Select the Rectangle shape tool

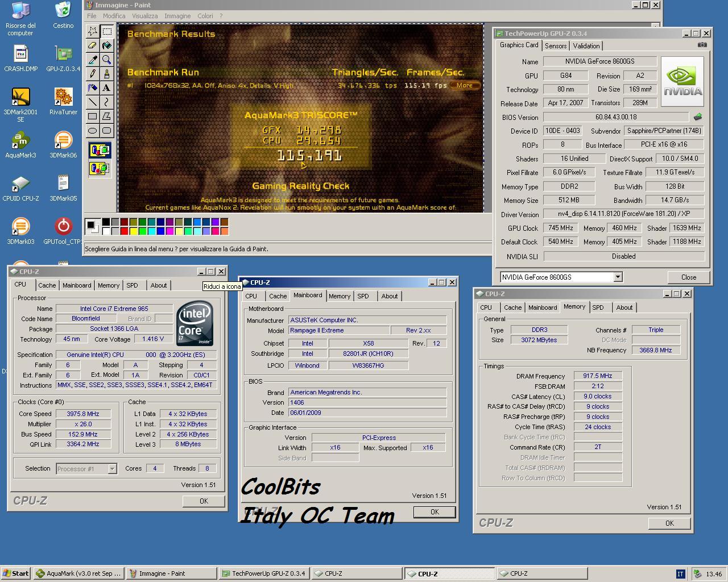pos(92,117)
